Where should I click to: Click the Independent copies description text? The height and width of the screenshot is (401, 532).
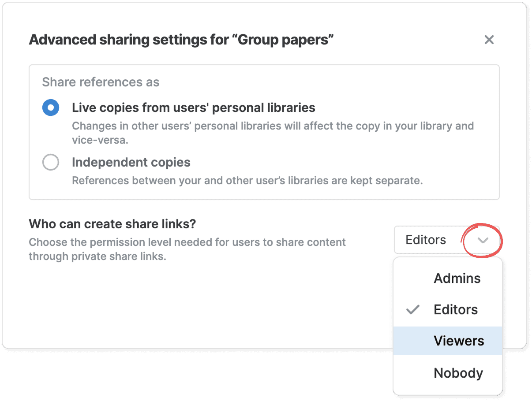[247, 181]
